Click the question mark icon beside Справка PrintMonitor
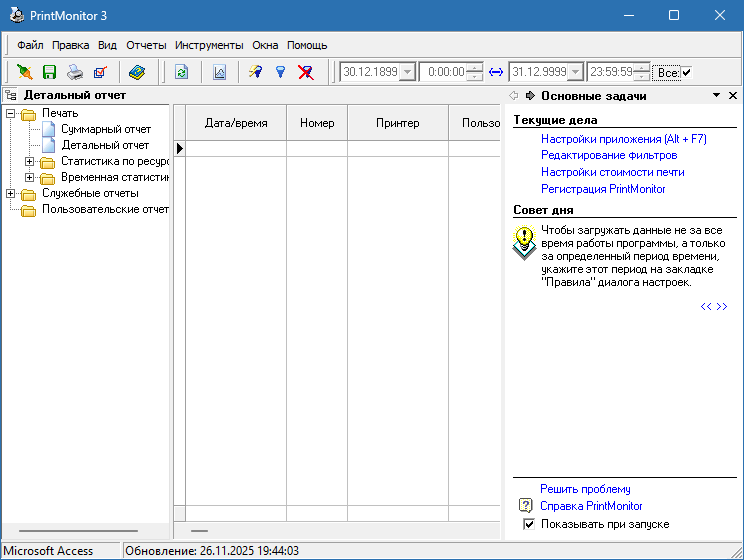Viewport: 744px width, 560px height. [525, 505]
